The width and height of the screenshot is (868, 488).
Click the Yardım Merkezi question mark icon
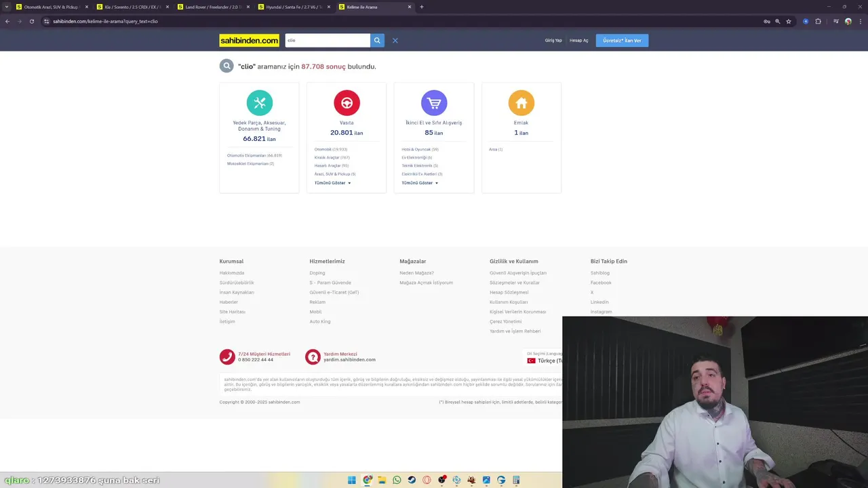313,357
